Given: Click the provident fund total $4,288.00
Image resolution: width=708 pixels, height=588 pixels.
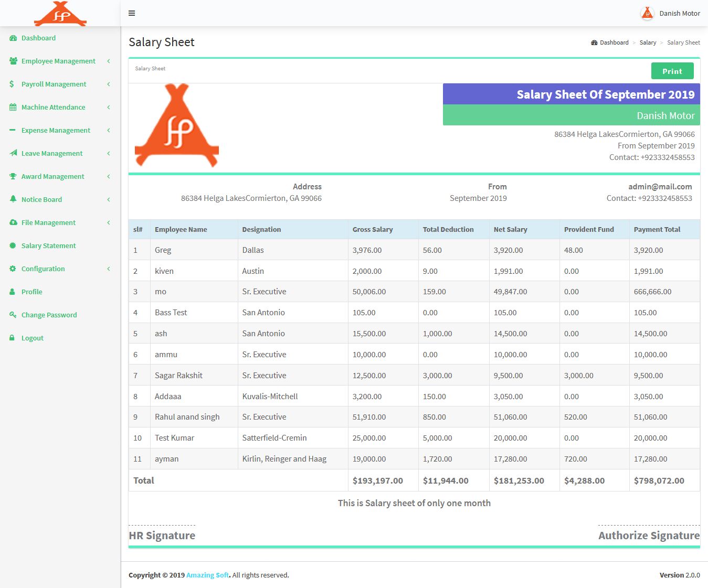Looking at the screenshot, I should [x=585, y=480].
